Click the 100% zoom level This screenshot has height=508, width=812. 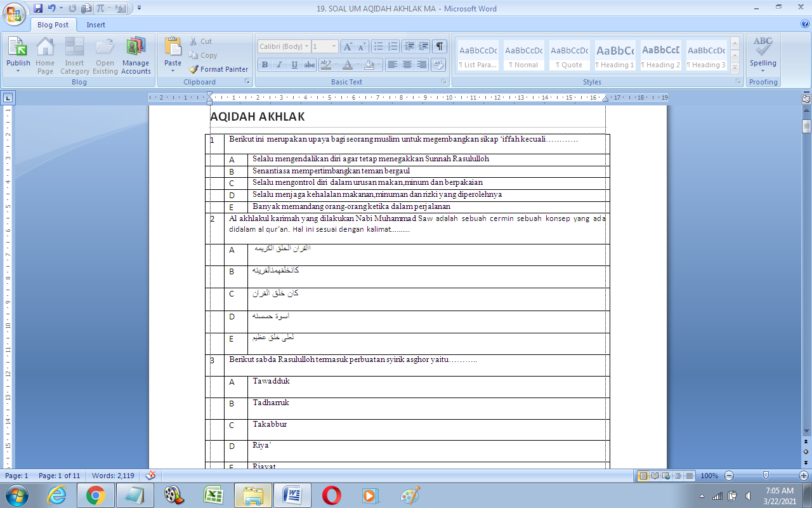pos(709,476)
